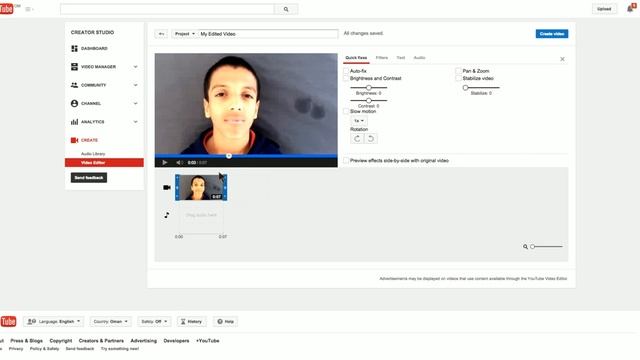Click the Dashboard icon in the sidebar
640x360 pixels.
(x=74, y=49)
